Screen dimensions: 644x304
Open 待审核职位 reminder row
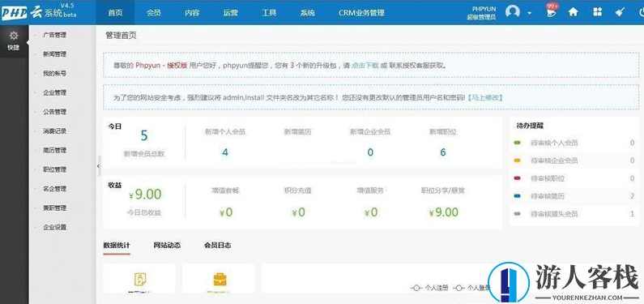(x=574, y=178)
